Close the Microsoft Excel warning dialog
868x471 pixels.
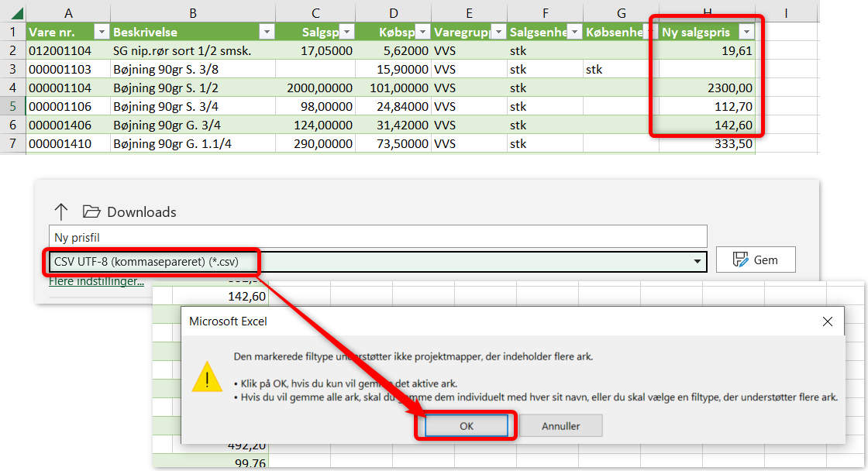[x=827, y=321]
